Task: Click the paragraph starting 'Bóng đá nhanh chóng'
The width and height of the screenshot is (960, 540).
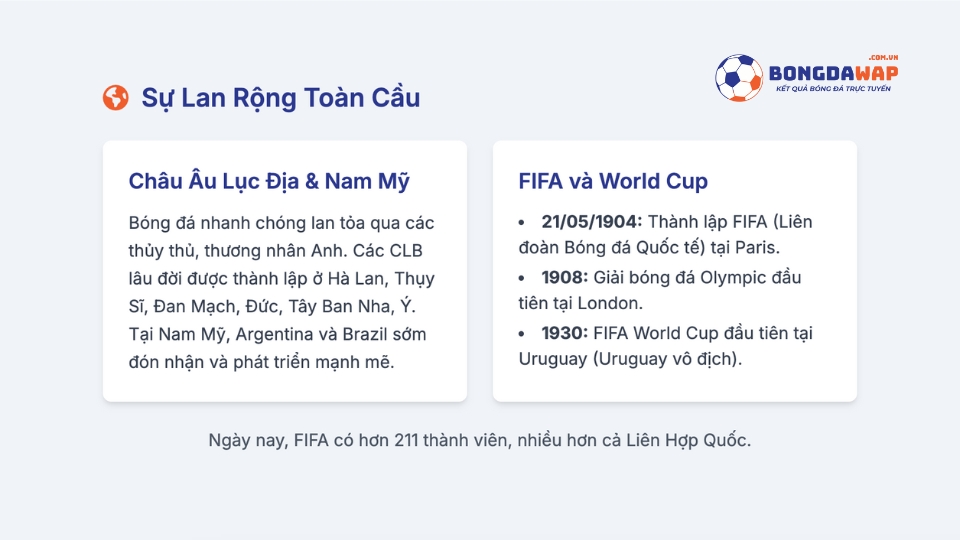Action: (x=282, y=292)
